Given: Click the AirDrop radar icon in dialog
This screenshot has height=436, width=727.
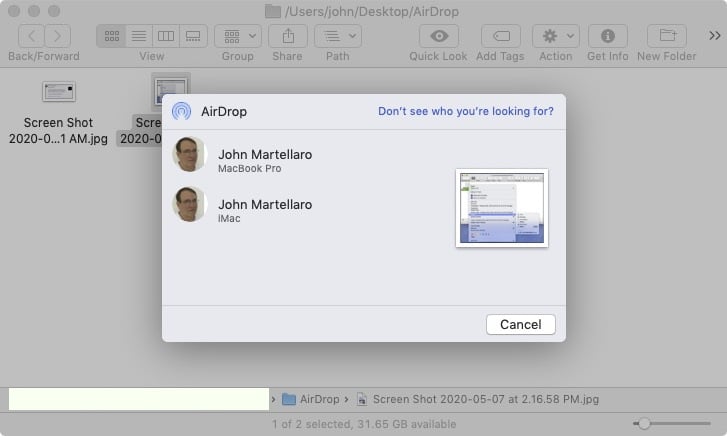Looking at the screenshot, I should point(181,111).
